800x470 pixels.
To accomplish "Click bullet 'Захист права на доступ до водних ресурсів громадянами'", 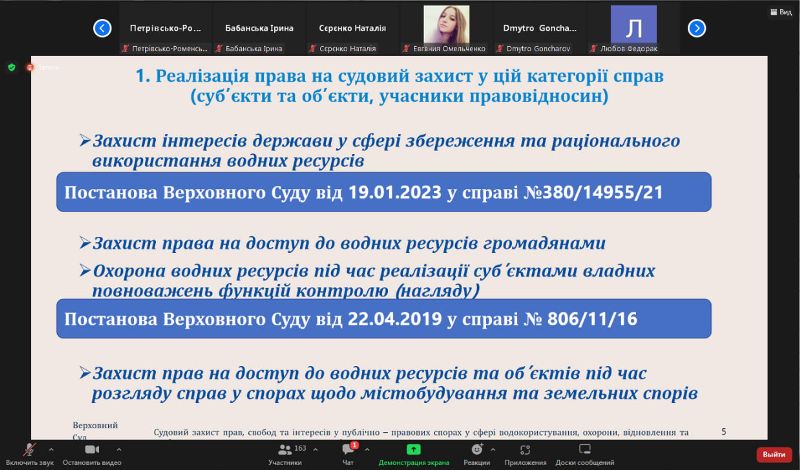I will pos(342,243).
